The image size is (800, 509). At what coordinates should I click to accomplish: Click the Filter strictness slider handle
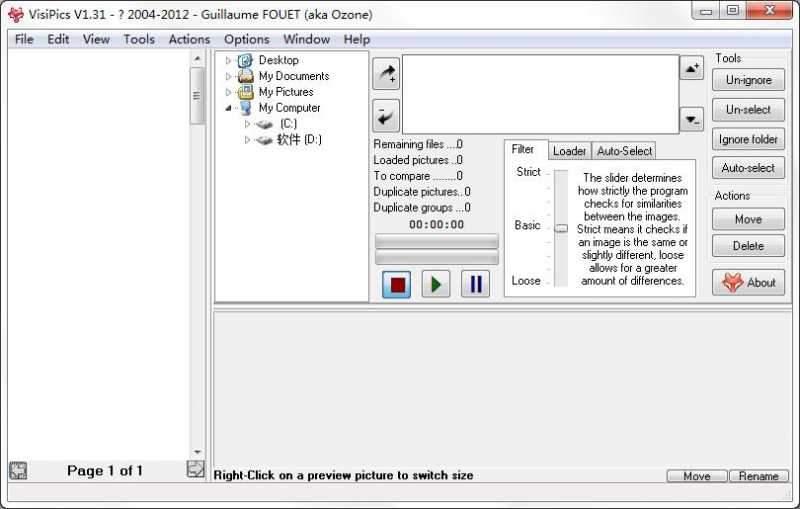click(561, 228)
